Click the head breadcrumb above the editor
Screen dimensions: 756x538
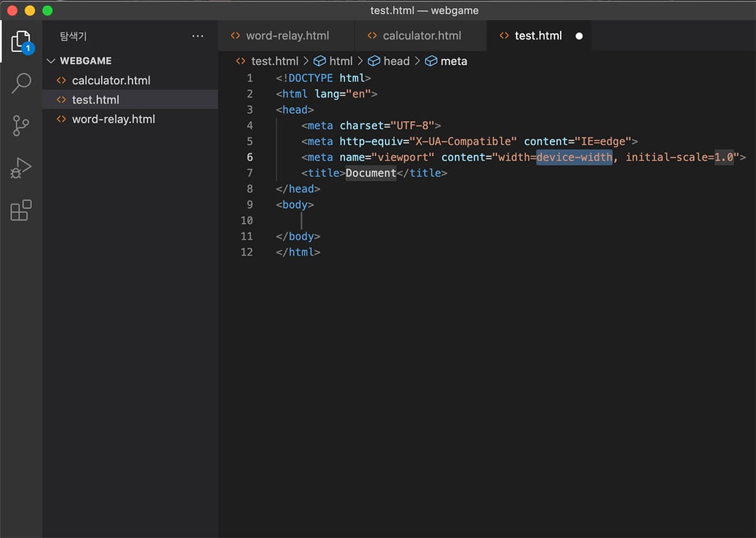(397, 61)
